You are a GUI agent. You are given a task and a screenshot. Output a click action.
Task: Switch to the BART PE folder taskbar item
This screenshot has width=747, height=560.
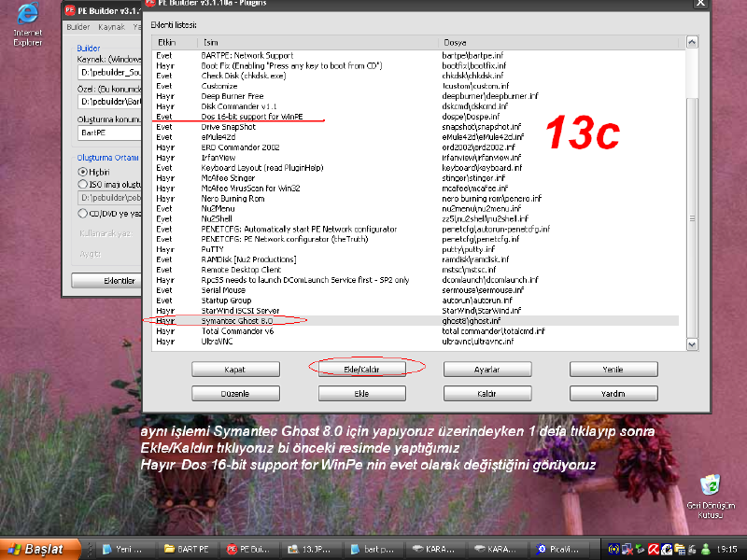click(188, 549)
